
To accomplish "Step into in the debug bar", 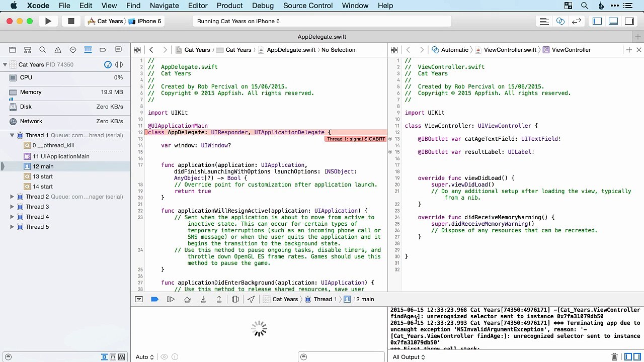I will pyautogui.click(x=203, y=299).
